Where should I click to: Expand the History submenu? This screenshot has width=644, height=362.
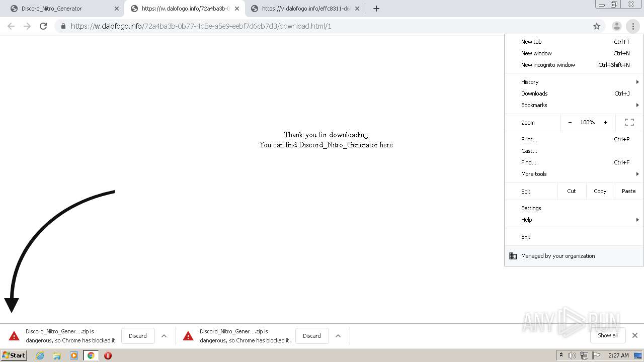tap(574, 82)
